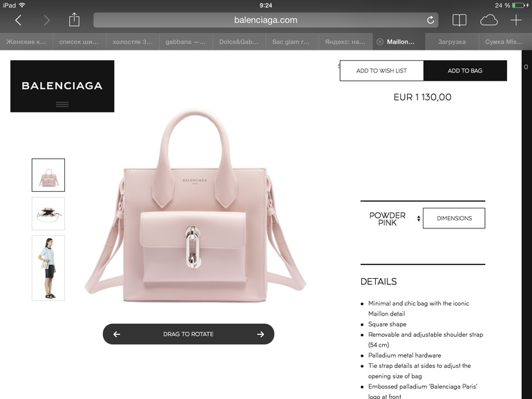The width and height of the screenshot is (532, 399).
Task: Close the Maillon tab
Action: tap(380, 41)
